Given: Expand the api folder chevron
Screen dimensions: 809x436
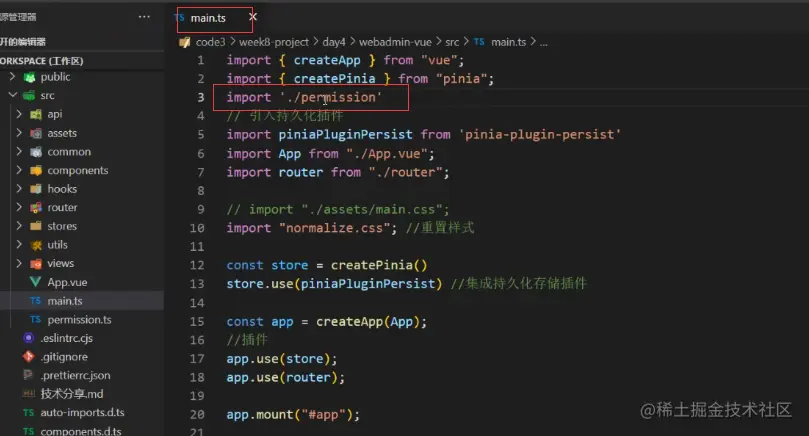Looking at the screenshot, I should [19, 114].
